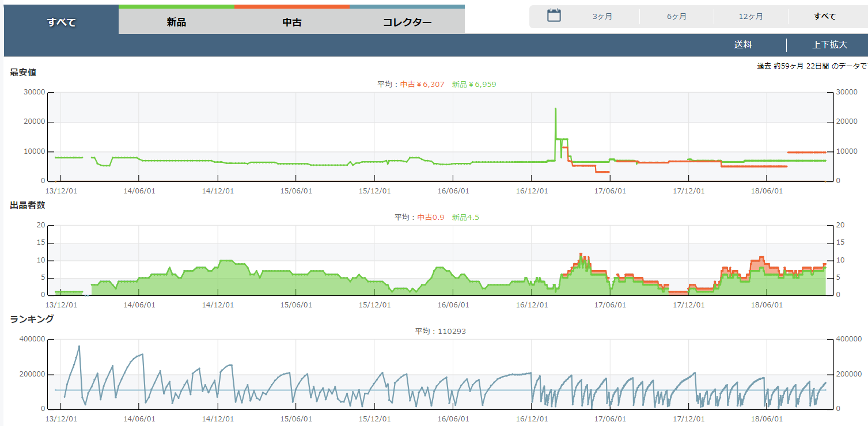868x426 pixels.
Task: Click the 出品者数 chart heading
Action: (27, 206)
